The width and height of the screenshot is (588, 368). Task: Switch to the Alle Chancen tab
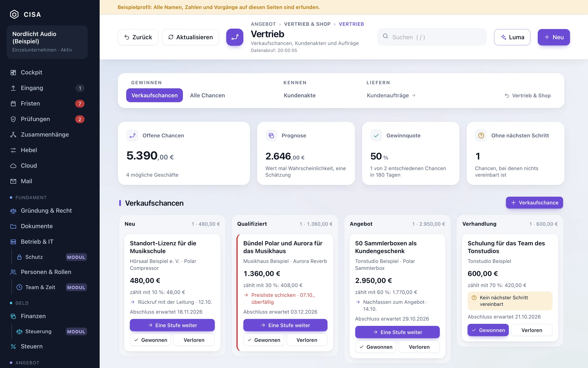coord(207,95)
